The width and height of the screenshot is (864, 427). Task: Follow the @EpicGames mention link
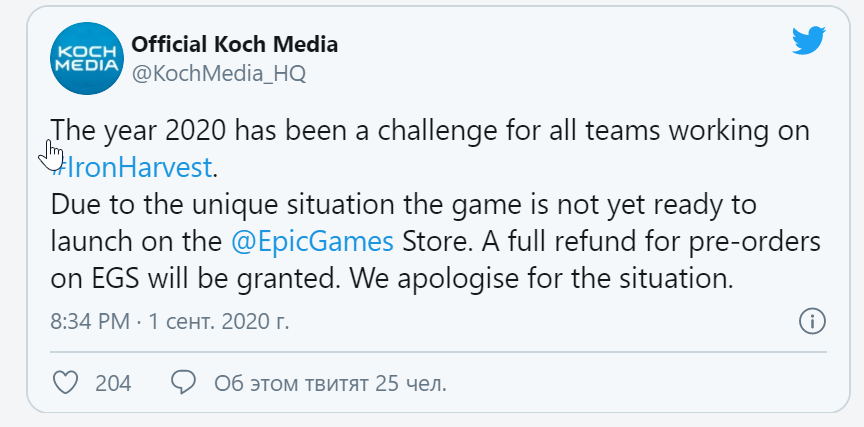311,242
